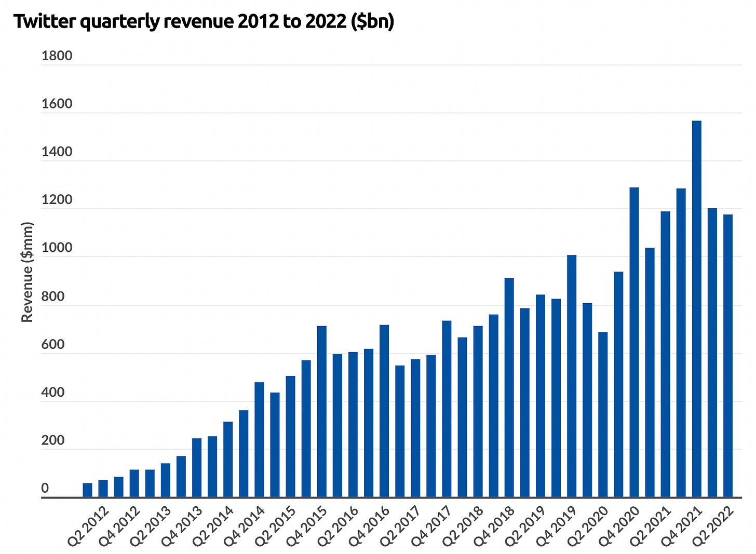Select the Q4 2016 revenue bar
Viewport: 756px width, 554px height.
click(x=384, y=411)
